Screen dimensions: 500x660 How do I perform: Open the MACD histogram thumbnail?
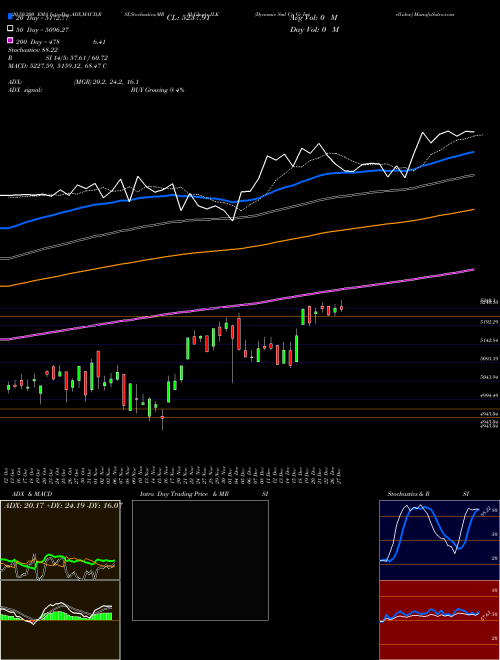click(x=60, y=620)
